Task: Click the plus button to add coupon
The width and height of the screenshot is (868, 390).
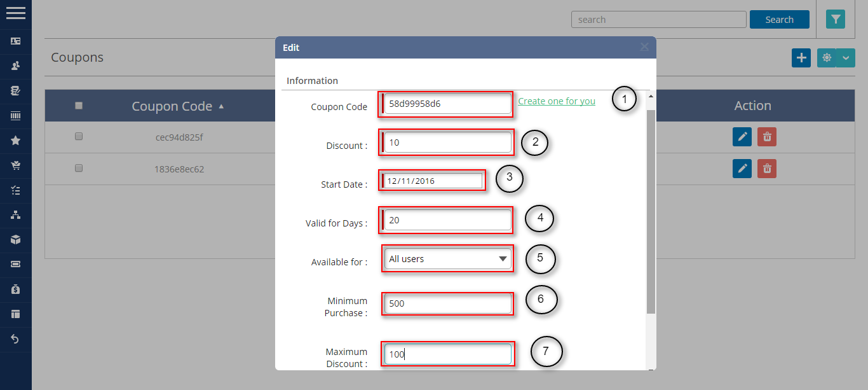Action: (x=801, y=58)
